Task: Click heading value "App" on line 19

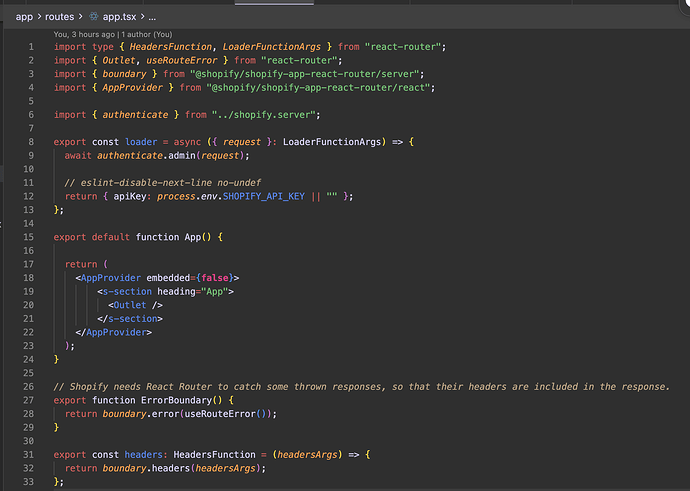Action: (215, 291)
